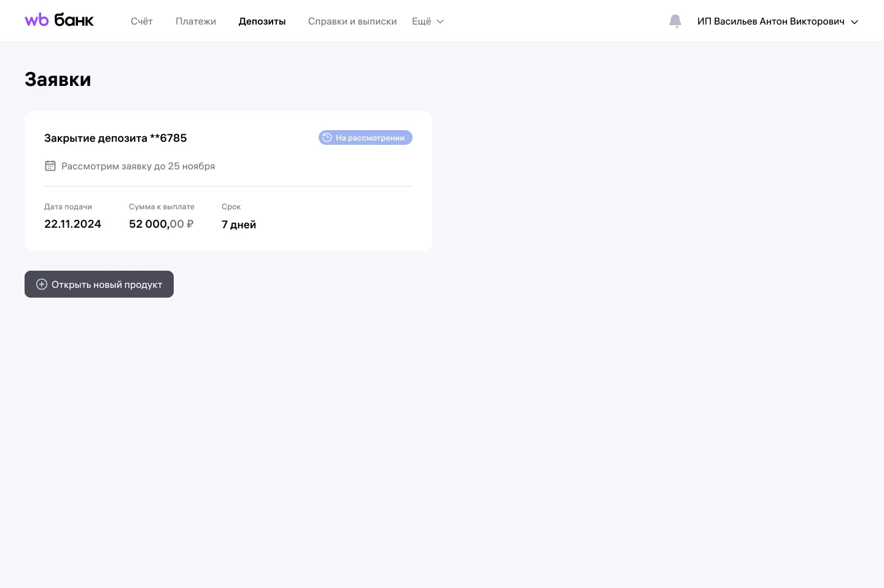884x588 pixels.
Task: Click the payout amount 52 000,00 ₽
Action: pos(161,224)
